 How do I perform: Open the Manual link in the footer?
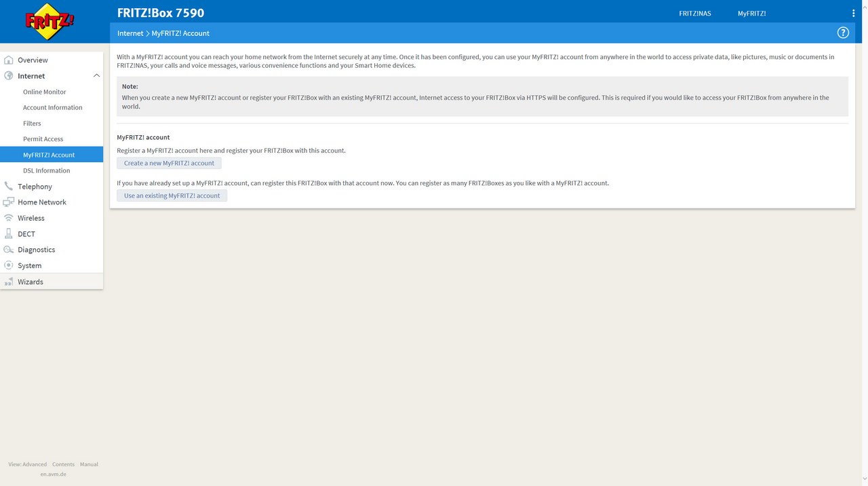click(89, 464)
